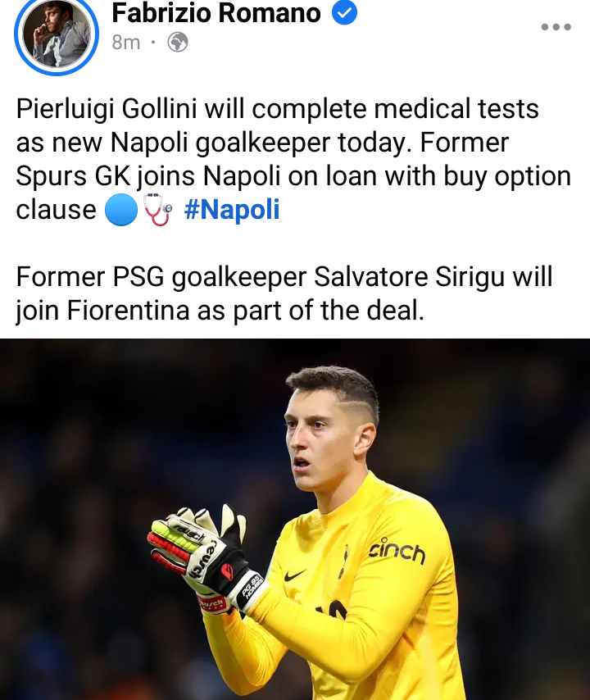590x700 pixels.
Task: Tap the cinch sponsor logo on jersey
Action: tap(397, 551)
